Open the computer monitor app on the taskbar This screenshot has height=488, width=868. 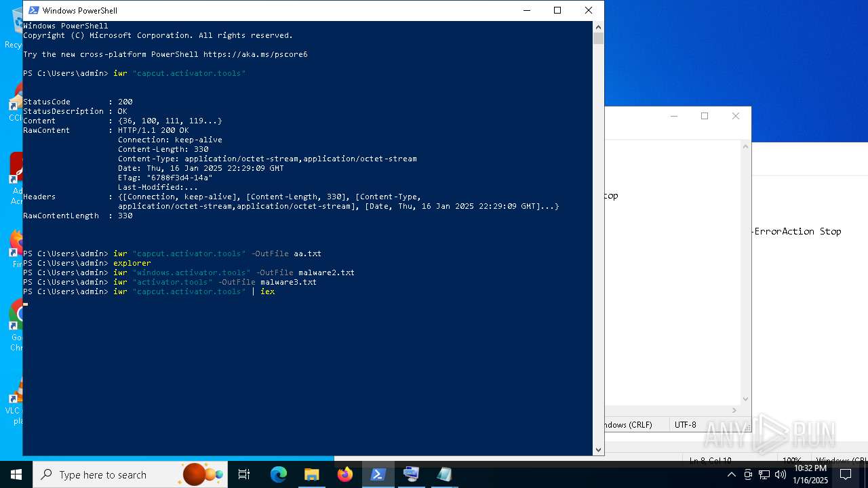coord(411,474)
